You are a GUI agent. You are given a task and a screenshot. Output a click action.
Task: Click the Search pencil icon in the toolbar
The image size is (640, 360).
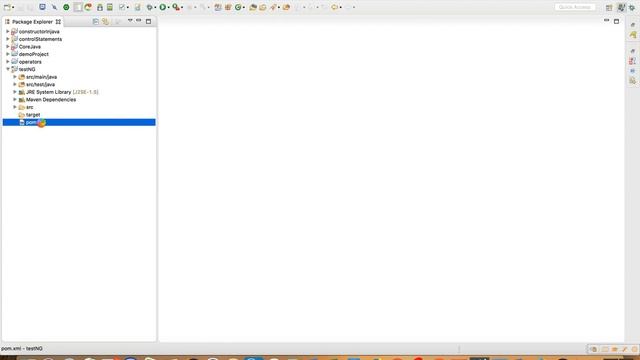pyautogui.click(x=273, y=7)
